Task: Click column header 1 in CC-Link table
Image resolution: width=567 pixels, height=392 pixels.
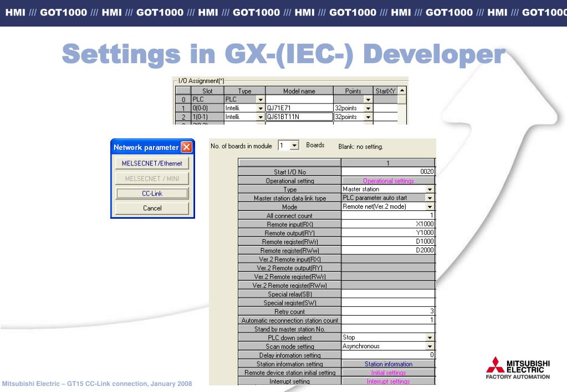Action: click(389, 163)
